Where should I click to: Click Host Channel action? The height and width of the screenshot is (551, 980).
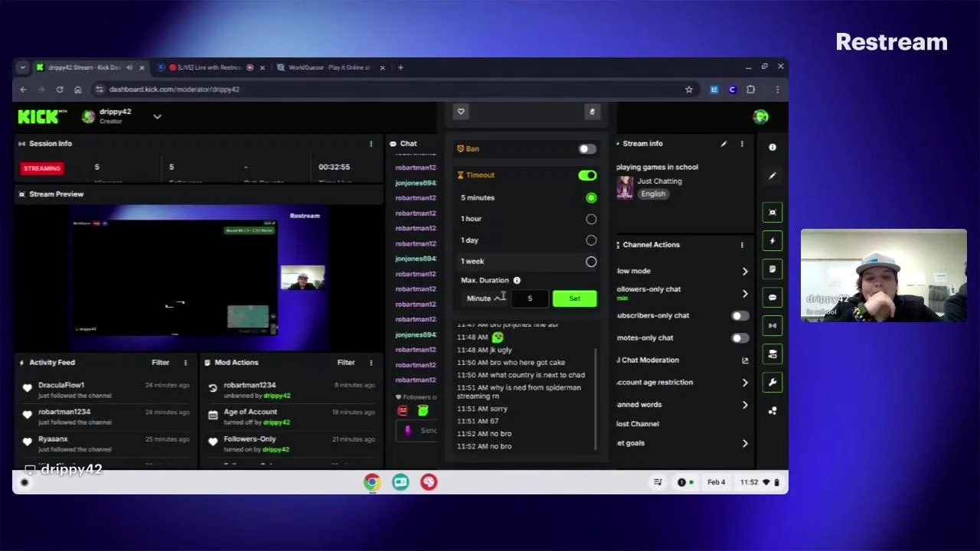[x=638, y=424]
